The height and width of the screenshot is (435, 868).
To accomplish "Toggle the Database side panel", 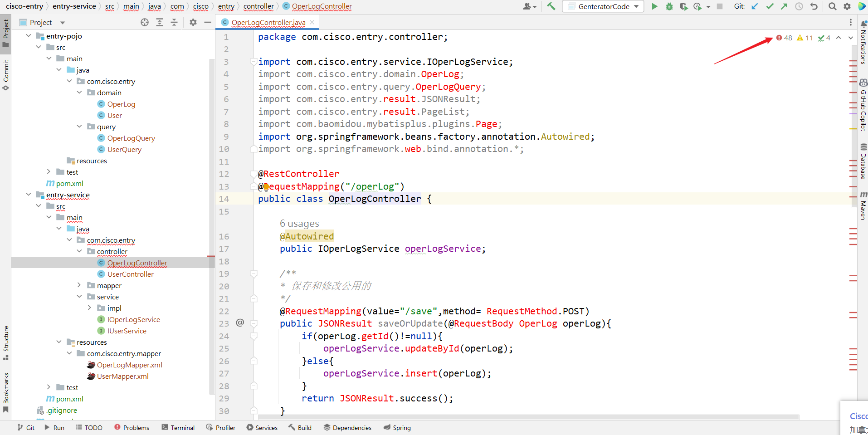I will pos(863,161).
